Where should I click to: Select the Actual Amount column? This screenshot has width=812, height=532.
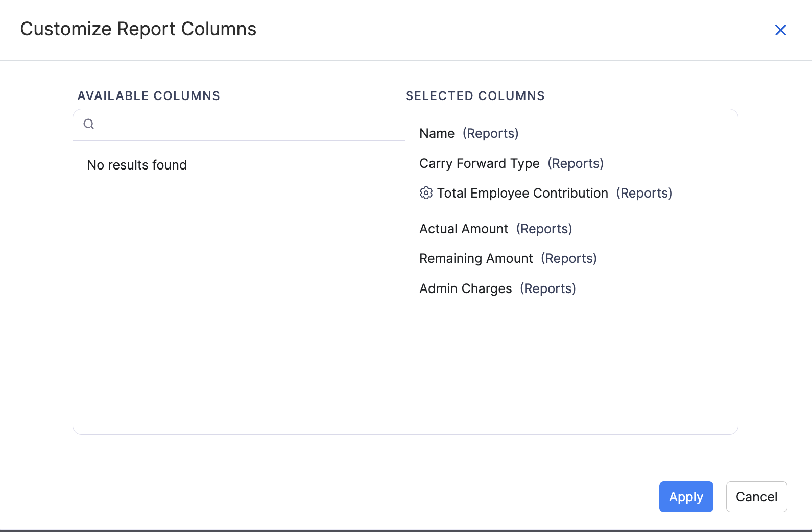[x=495, y=229]
